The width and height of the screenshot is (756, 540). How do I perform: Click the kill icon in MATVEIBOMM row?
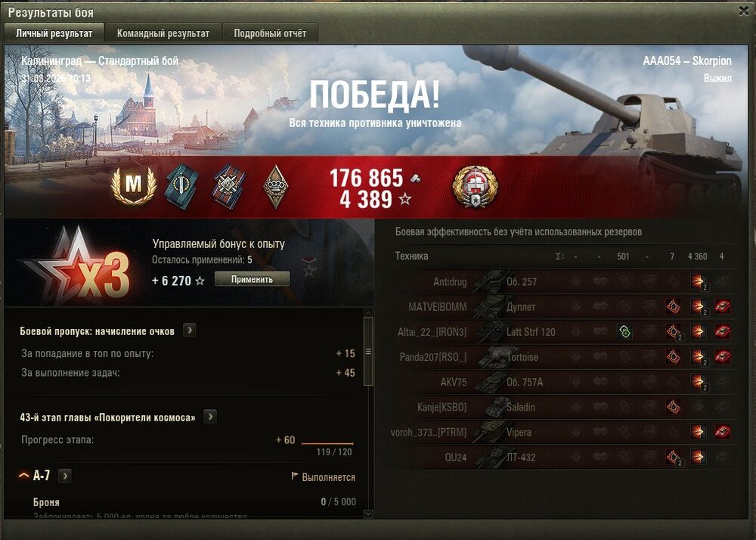(722, 306)
